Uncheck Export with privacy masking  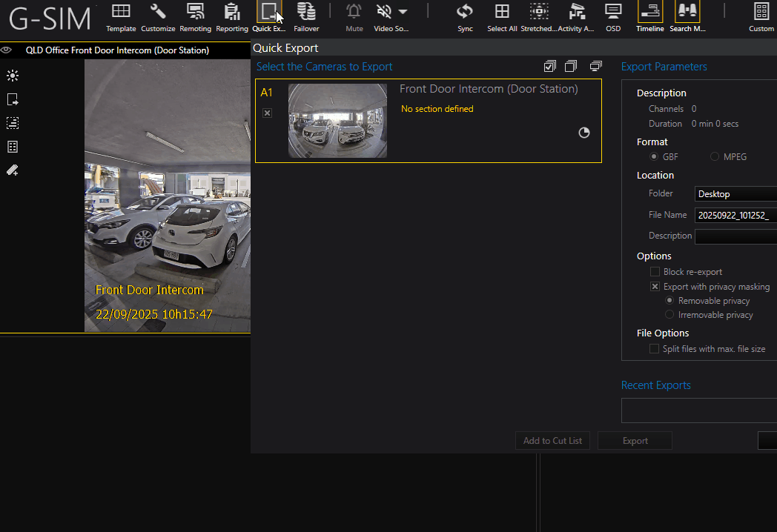655,287
